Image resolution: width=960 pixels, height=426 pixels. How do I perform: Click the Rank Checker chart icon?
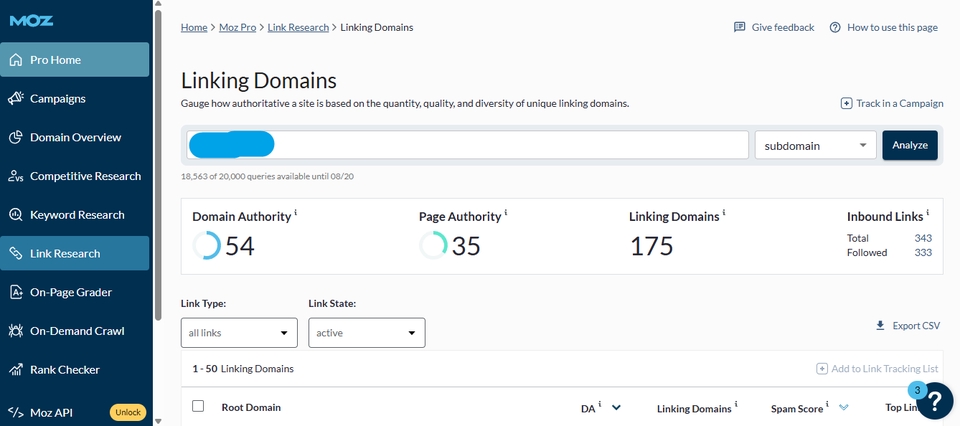(16, 370)
